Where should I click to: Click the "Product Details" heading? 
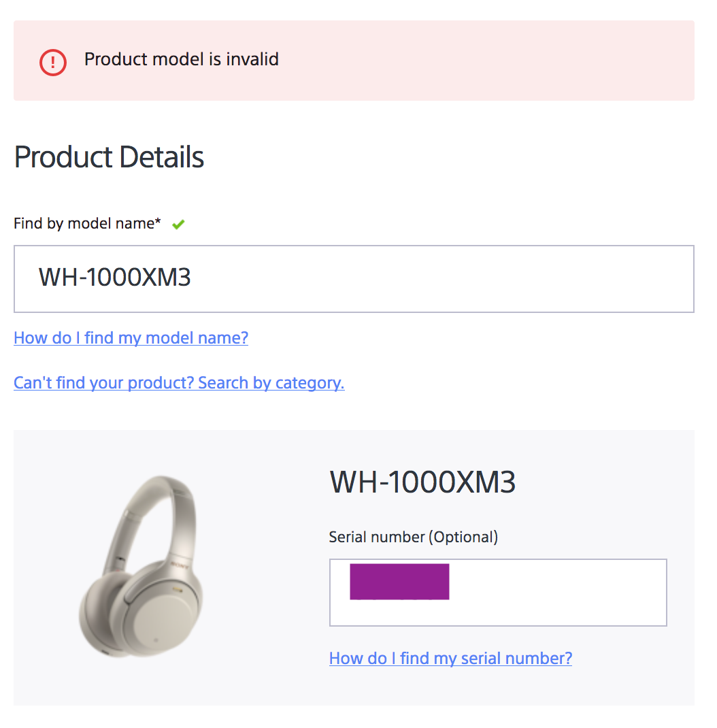[x=109, y=157]
